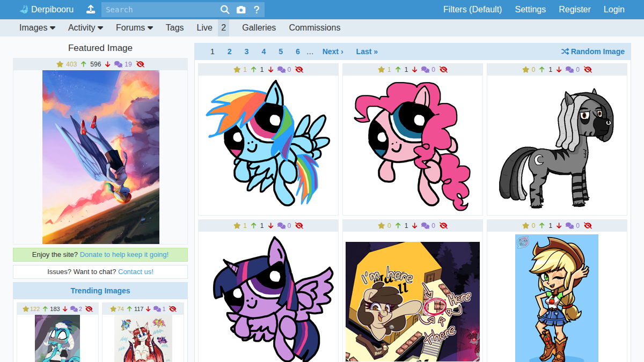Click the Register link
The width and height of the screenshot is (644, 362).
575,9
